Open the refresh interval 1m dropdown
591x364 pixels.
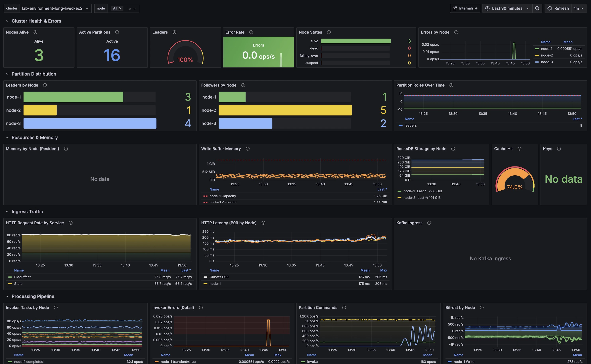point(578,8)
